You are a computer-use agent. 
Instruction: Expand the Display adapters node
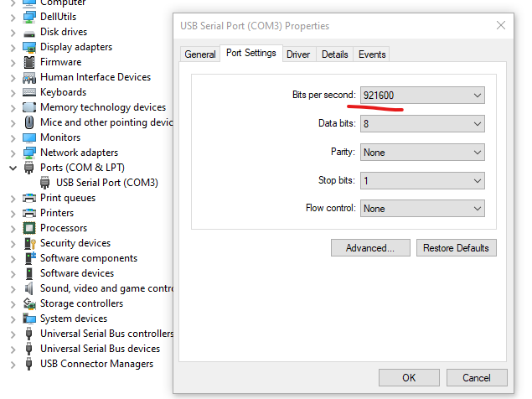coord(13,47)
